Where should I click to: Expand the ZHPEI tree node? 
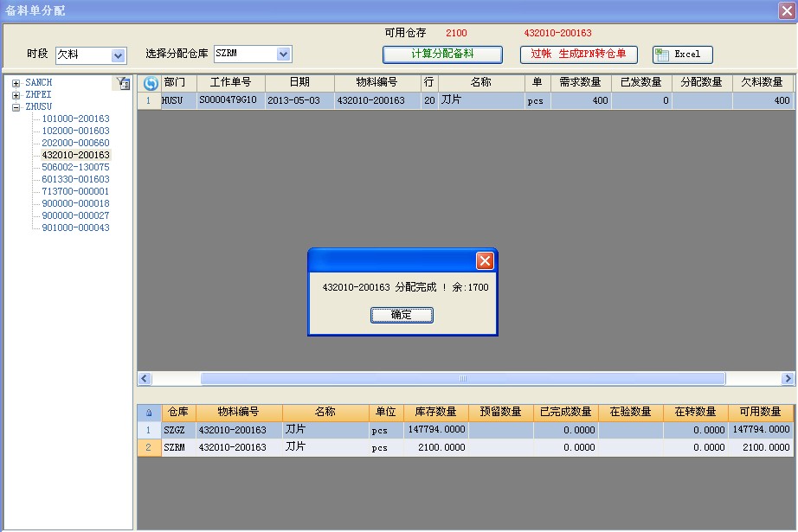pyautogui.click(x=16, y=95)
